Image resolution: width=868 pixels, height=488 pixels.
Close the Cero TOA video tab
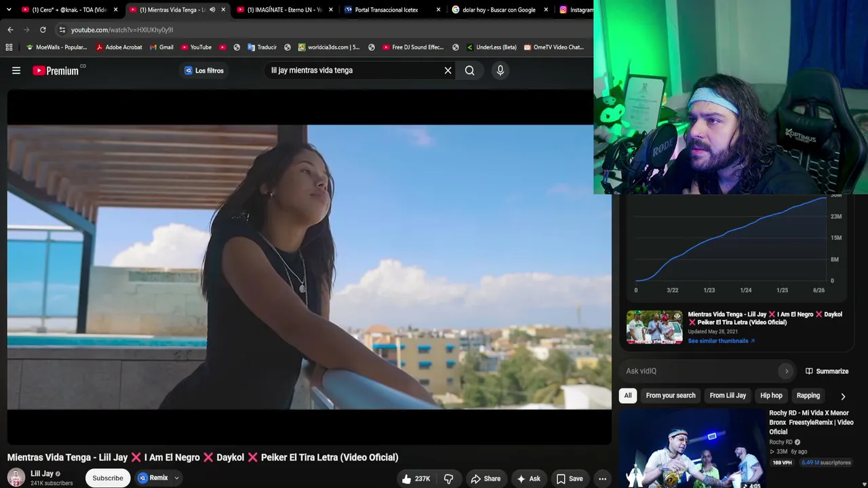coord(115,9)
